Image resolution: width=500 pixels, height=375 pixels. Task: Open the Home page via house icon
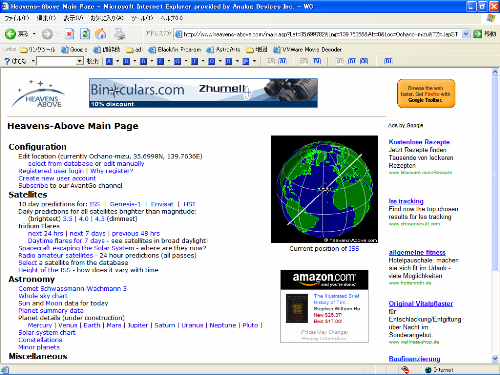point(100,34)
